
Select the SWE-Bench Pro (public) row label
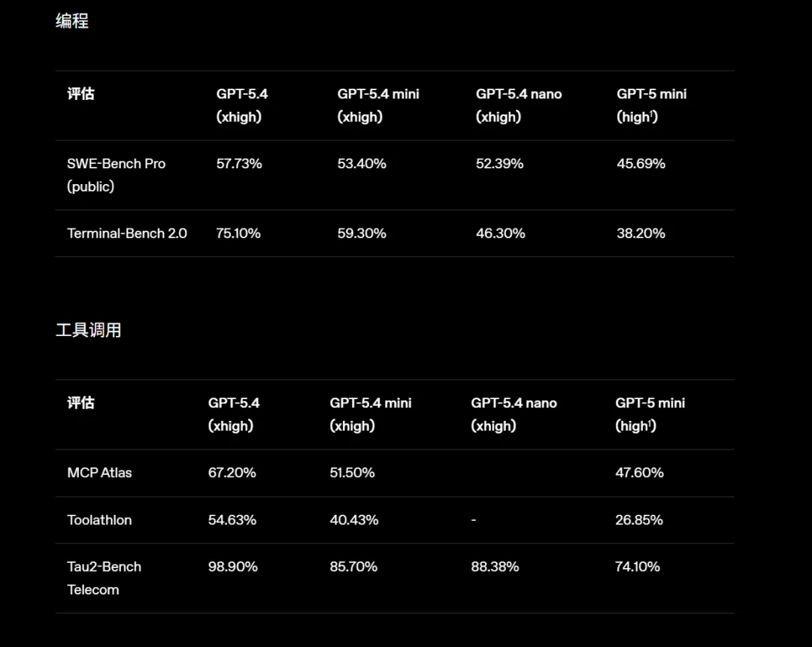click(116, 174)
